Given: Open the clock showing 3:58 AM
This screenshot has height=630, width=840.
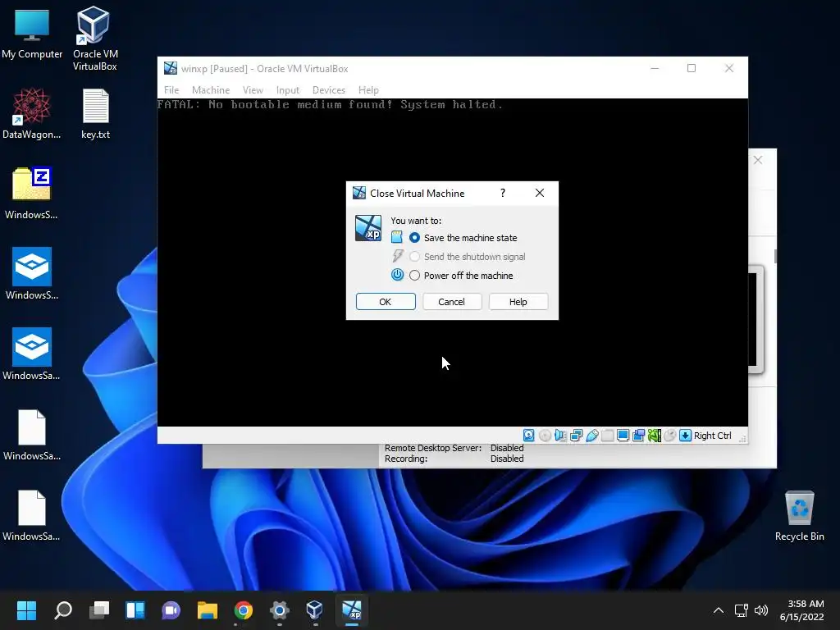Looking at the screenshot, I should coord(802,610).
